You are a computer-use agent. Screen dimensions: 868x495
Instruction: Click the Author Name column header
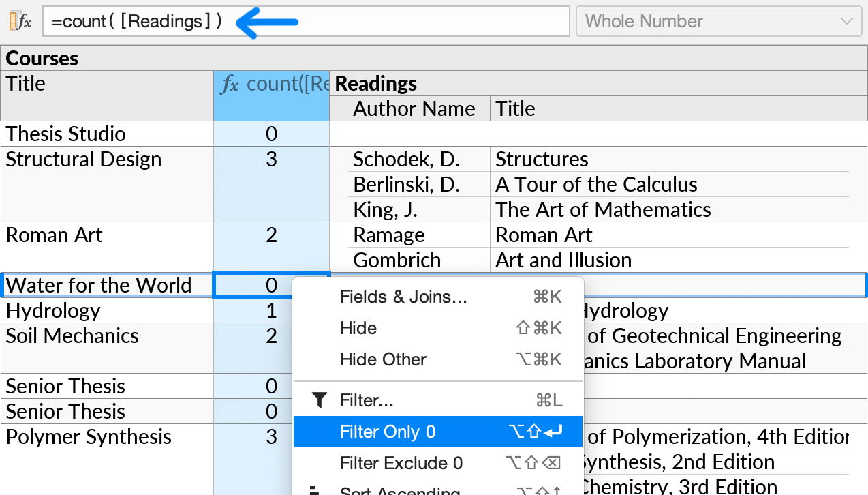414,108
